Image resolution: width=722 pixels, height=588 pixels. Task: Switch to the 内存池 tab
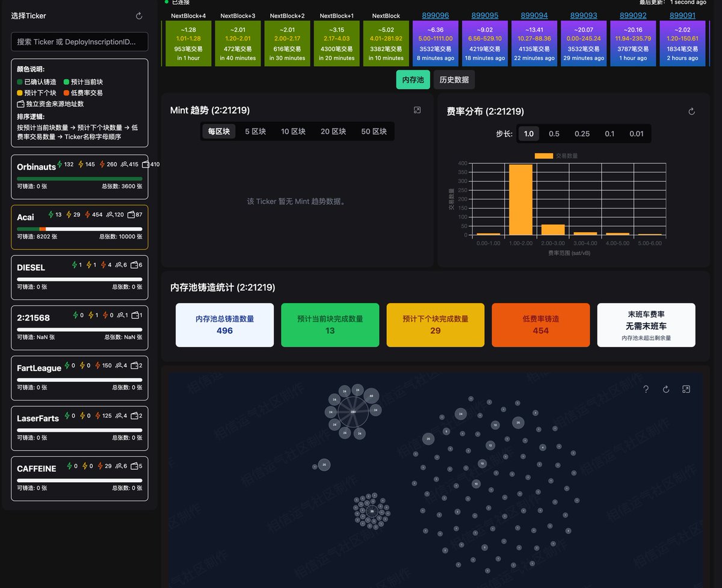click(x=413, y=79)
